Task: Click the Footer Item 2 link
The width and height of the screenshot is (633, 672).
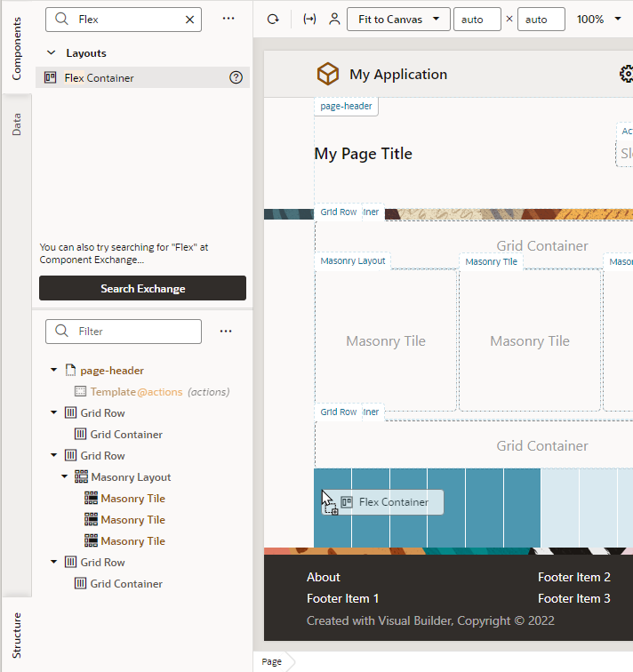Action: click(574, 577)
